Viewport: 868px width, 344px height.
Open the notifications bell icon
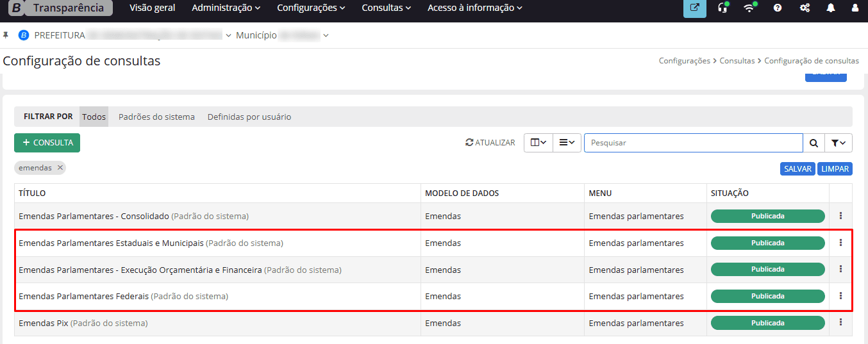(831, 8)
